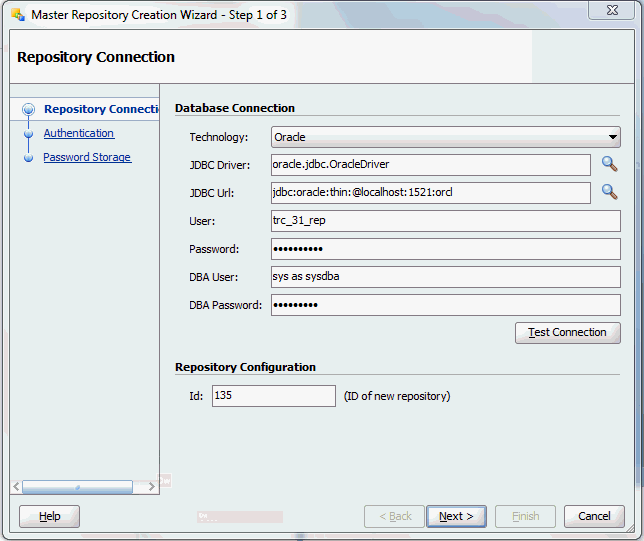This screenshot has width=644, height=541.
Task: Focus the User field with trc_31_rep
Action: click(446, 221)
